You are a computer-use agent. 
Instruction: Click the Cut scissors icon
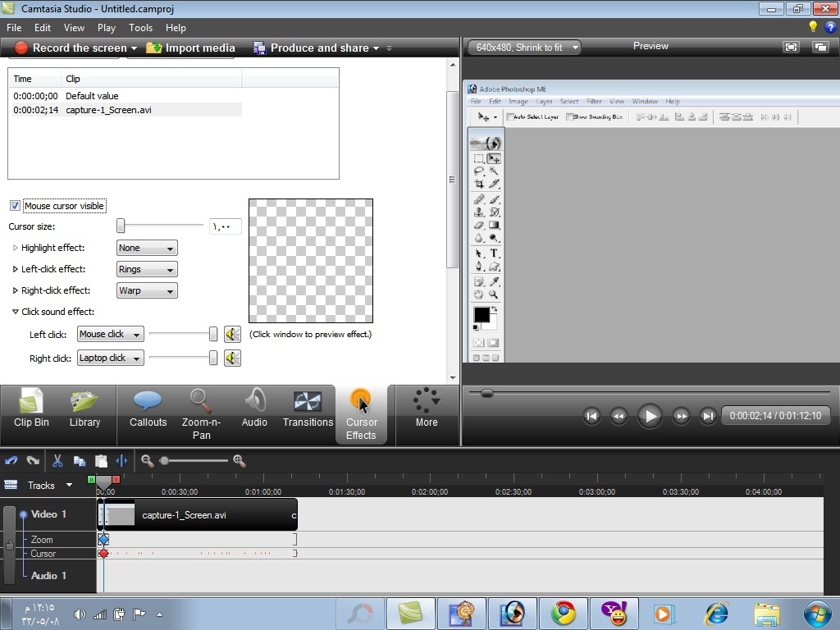coord(57,461)
